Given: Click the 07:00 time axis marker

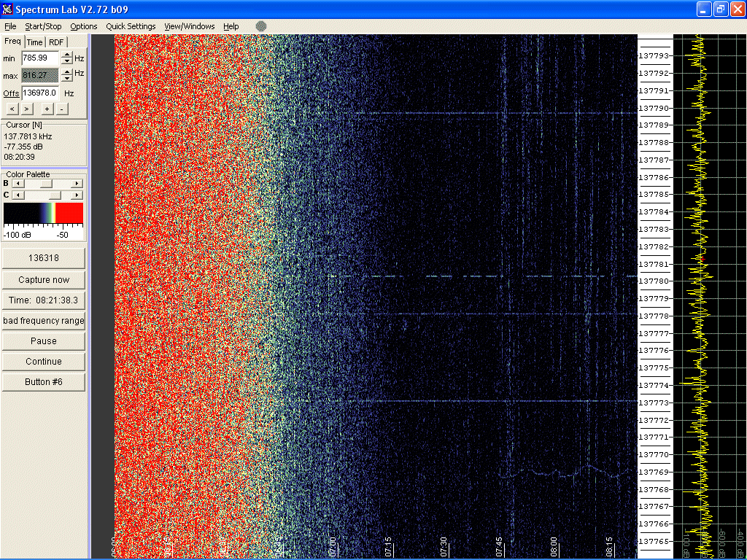Looking at the screenshot, I should click(x=333, y=547).
